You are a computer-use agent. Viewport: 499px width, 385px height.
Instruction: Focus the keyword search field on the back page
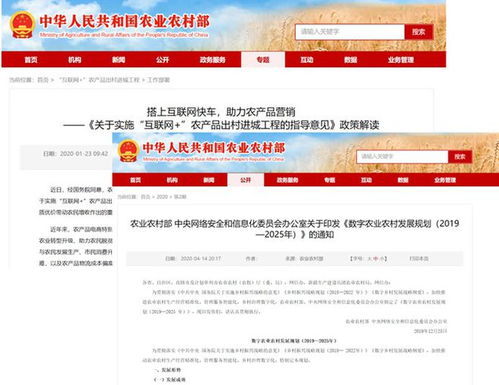point(350,32)
